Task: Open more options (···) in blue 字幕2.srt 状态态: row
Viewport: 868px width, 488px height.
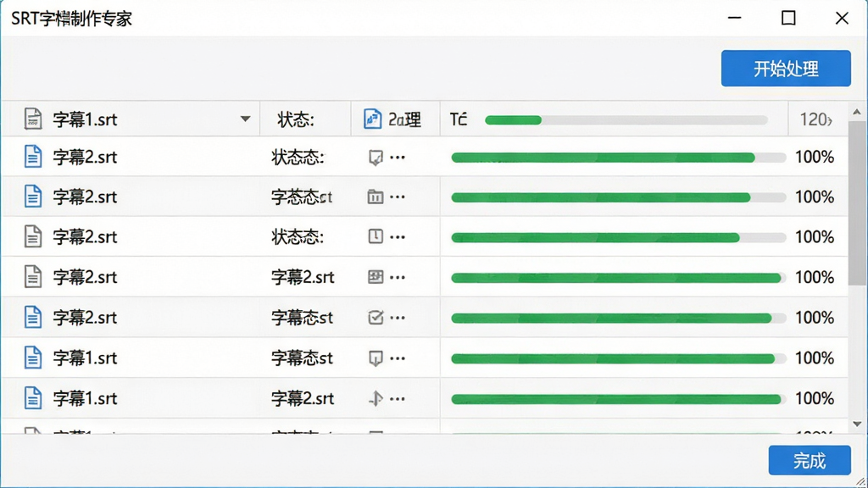Action: 398,157
